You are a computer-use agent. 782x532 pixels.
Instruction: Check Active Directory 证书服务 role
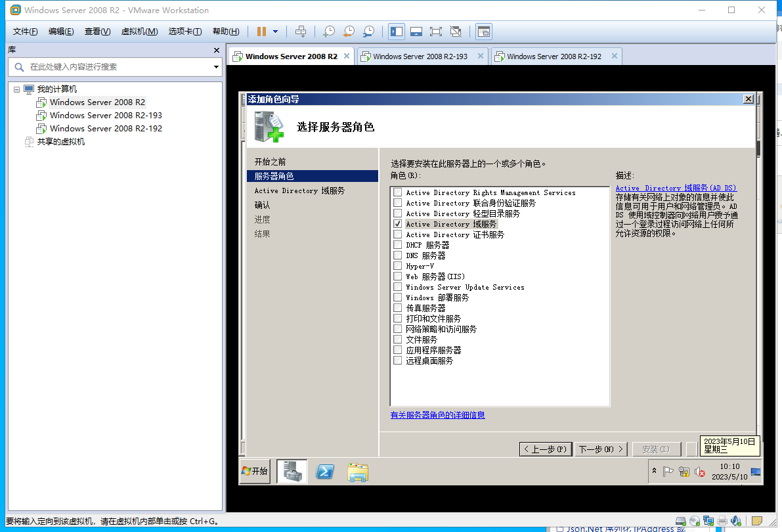397,234
